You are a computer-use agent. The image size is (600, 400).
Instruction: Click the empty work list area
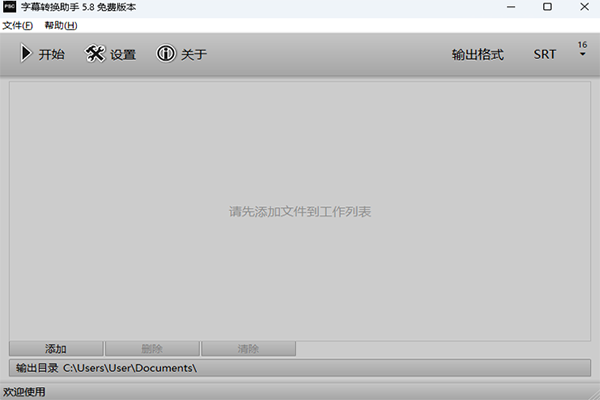coord(300,212)
